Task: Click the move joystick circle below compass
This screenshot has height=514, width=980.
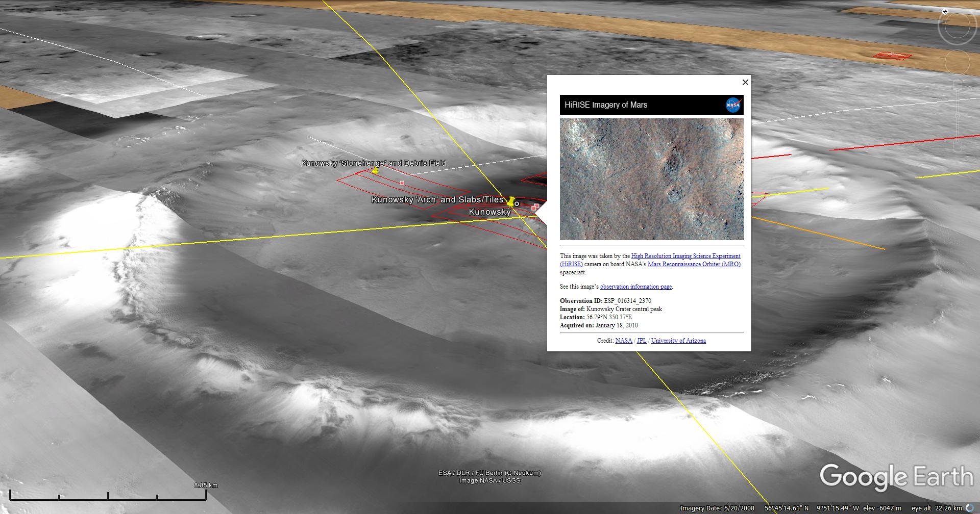Action: [957, 62]
